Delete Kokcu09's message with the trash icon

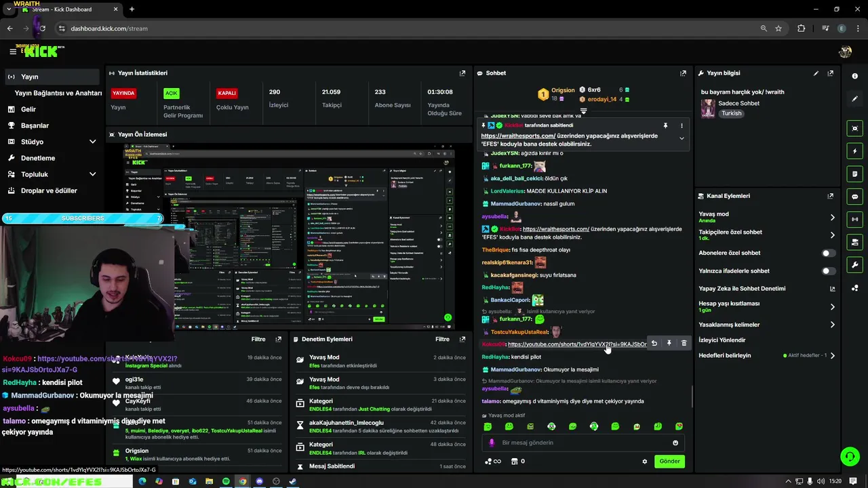[684, 344]
